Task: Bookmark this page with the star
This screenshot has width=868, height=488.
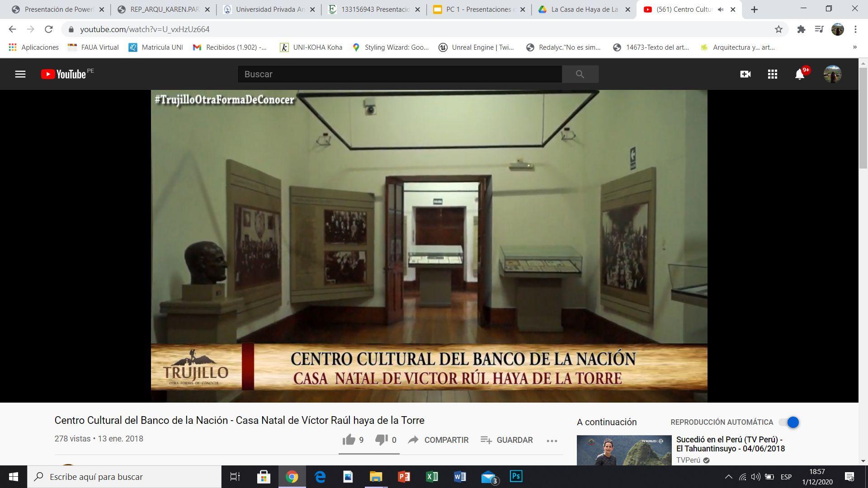Action: 778,29
